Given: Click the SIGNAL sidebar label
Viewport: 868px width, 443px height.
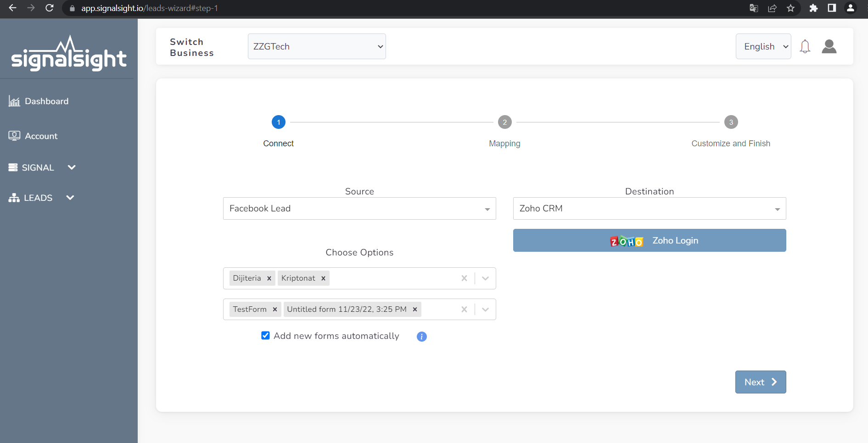Looking at the screenshot, I should point(38,168).
